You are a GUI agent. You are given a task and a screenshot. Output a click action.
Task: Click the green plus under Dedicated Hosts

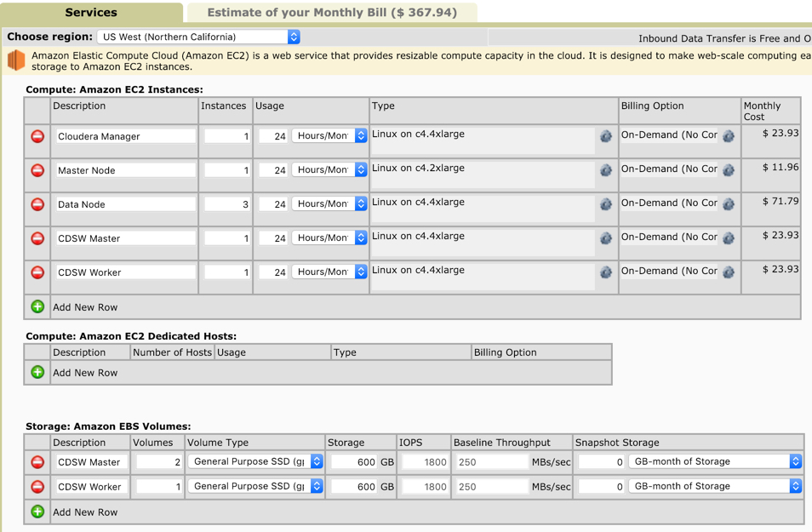37,372
